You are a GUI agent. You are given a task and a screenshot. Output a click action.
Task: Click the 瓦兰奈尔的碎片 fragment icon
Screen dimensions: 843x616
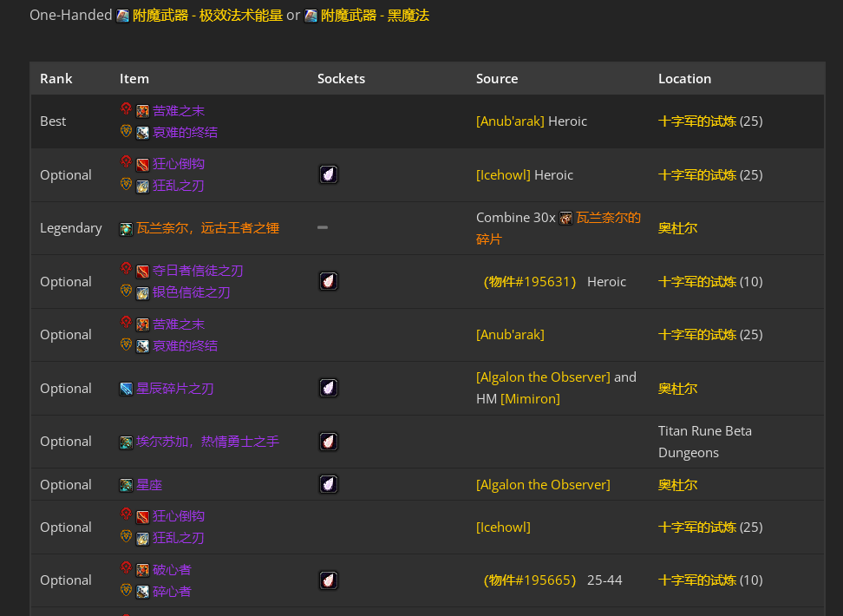(x=565, y=219)
